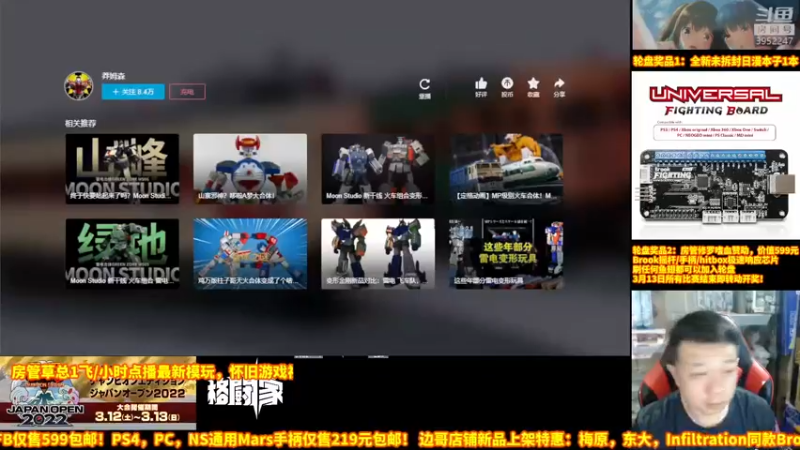Click the 3月13日 prize draw text line

698,279
